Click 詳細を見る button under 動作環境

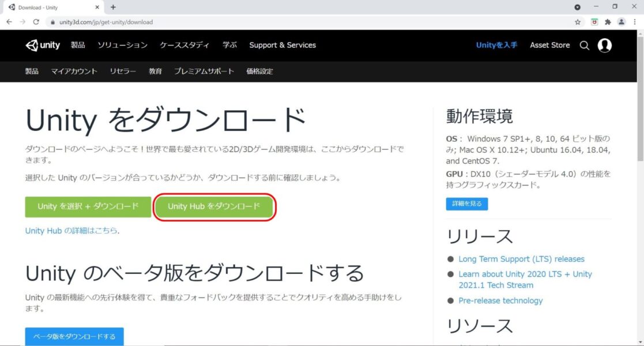[x=467, y=204]
